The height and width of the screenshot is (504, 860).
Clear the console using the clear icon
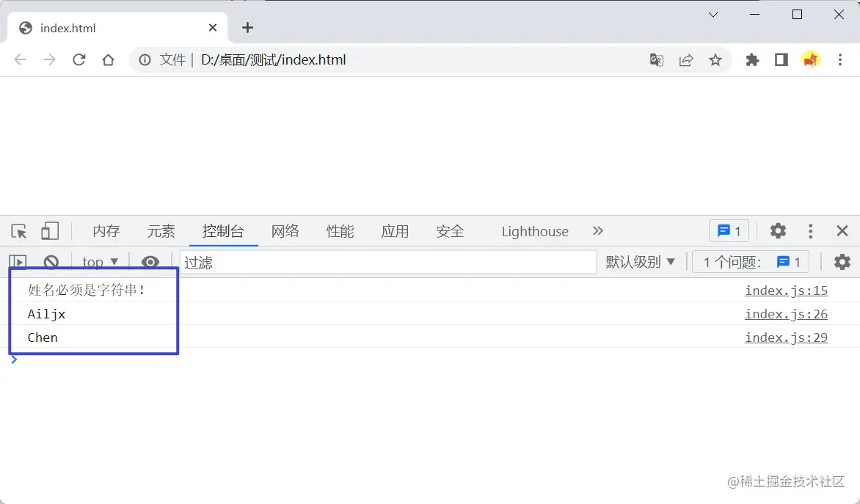coord(51,262)
